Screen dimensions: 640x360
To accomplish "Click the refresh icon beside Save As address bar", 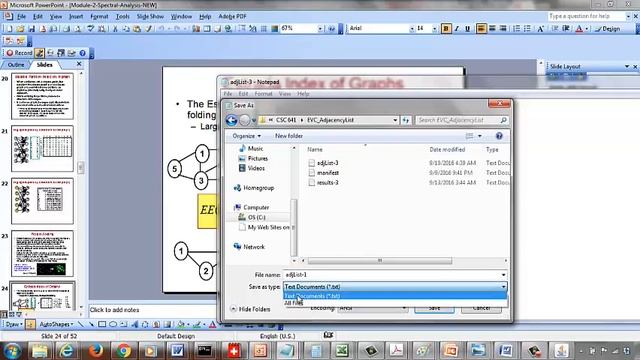I will click(406, 120).
